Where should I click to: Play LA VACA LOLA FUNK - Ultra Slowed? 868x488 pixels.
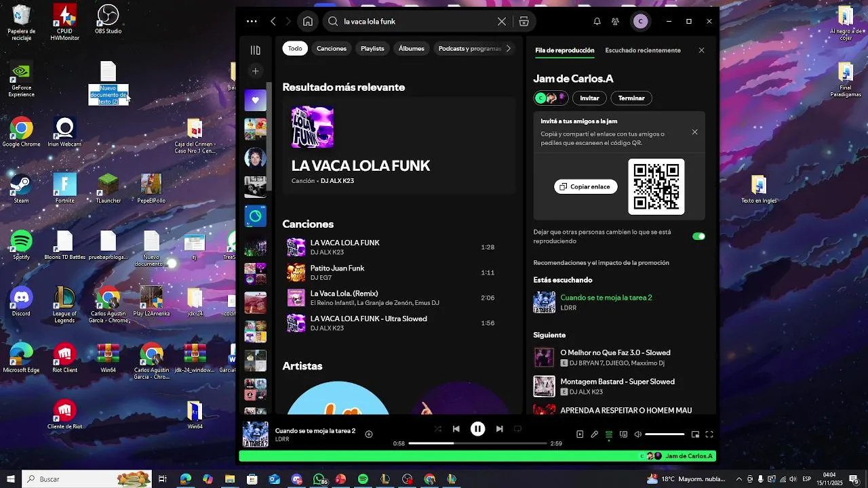(399, 323)
